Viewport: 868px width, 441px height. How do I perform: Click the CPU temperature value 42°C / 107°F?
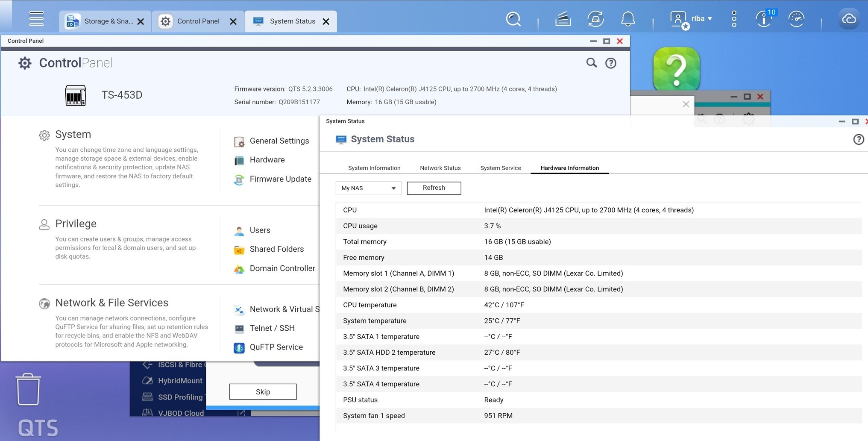(504, 305)
